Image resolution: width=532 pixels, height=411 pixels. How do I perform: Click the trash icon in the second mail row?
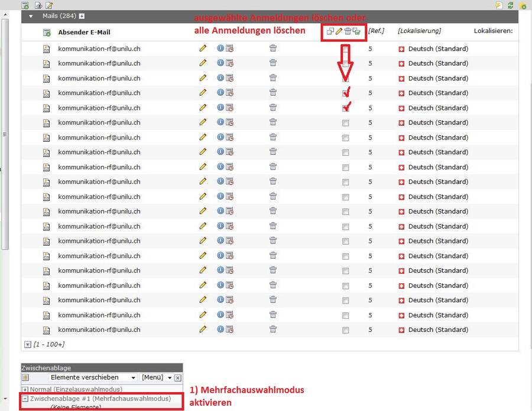tap(273, 63)
